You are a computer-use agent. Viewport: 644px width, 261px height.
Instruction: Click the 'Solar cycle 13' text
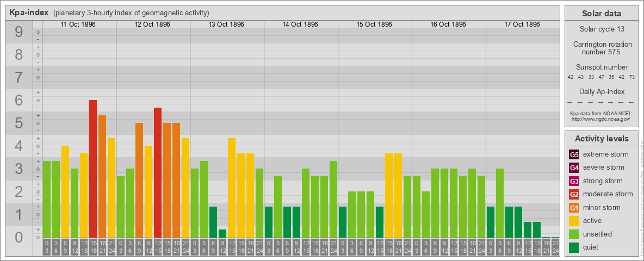(602, 29)
